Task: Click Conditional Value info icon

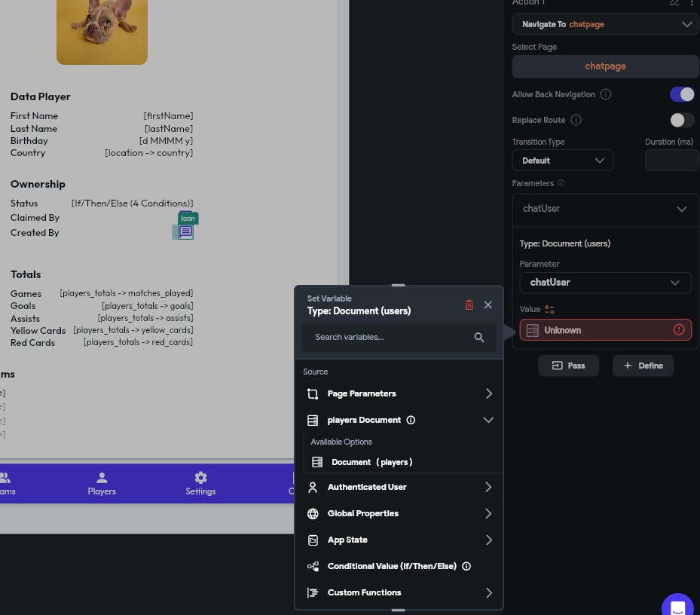Action: 466,566
